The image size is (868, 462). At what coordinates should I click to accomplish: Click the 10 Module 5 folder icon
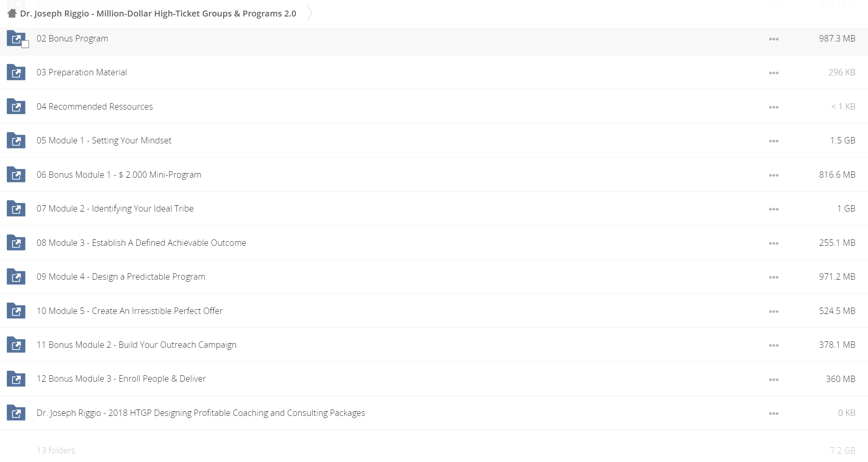tap(16, 311)
